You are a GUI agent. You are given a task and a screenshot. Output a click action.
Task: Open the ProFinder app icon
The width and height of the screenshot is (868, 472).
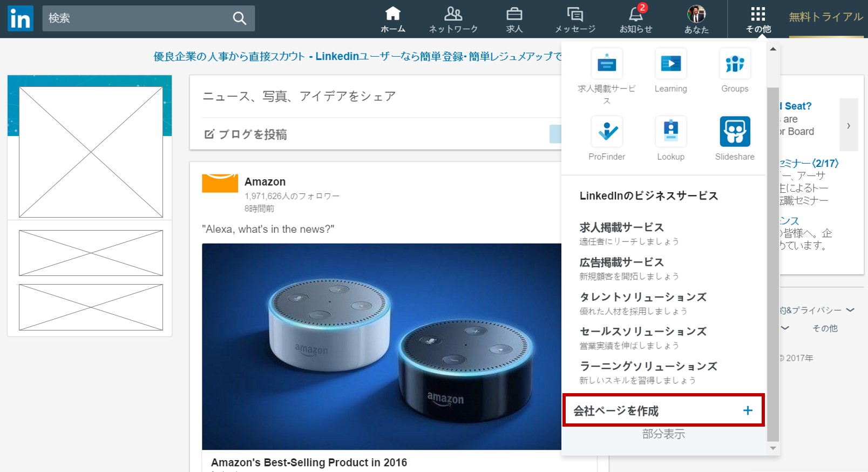(607, 131)
